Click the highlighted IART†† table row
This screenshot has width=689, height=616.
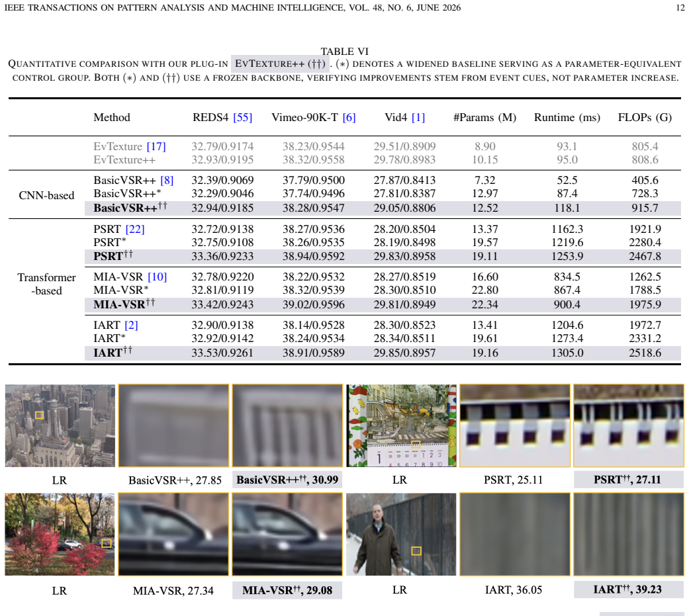[x=383, y=353]
